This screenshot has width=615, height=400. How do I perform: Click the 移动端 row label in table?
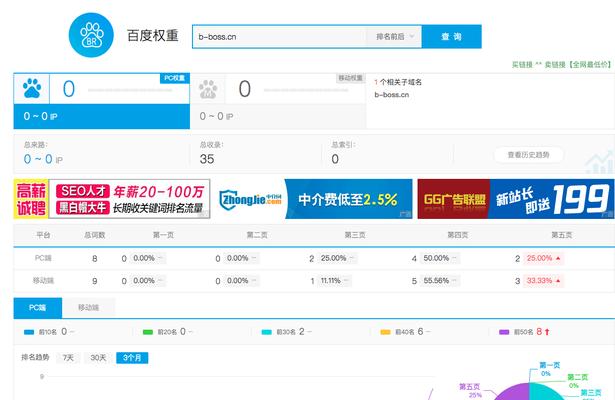click(43, 281)
